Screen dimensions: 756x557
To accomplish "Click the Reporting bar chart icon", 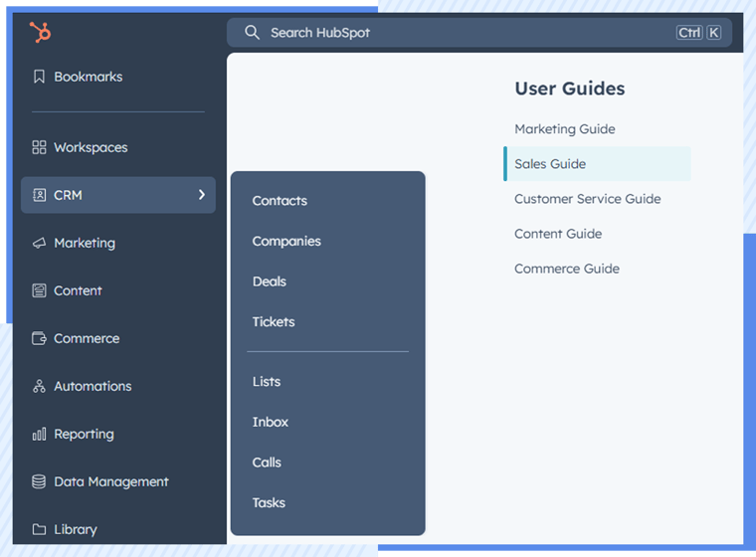I will click(39, 434).
